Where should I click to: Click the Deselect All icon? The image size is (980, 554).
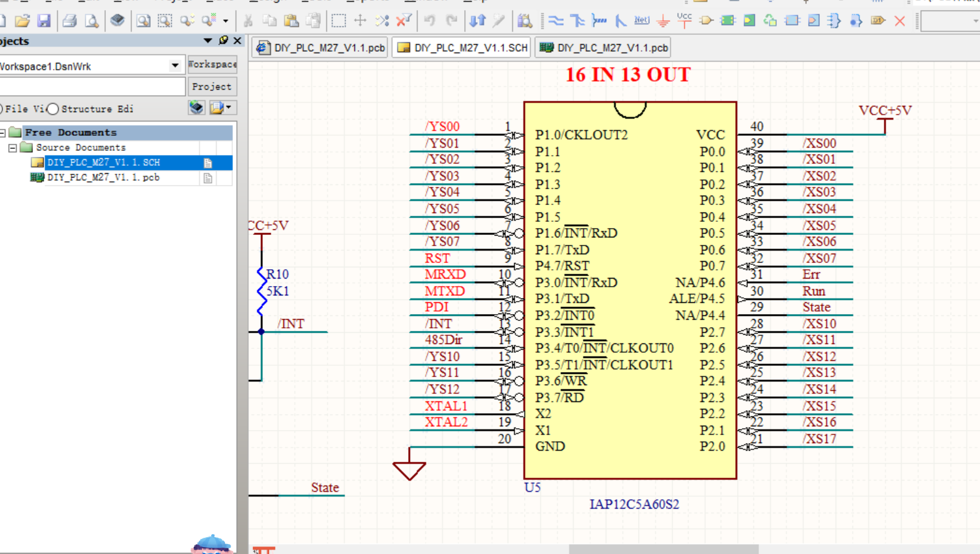click(x=382, y=21)
